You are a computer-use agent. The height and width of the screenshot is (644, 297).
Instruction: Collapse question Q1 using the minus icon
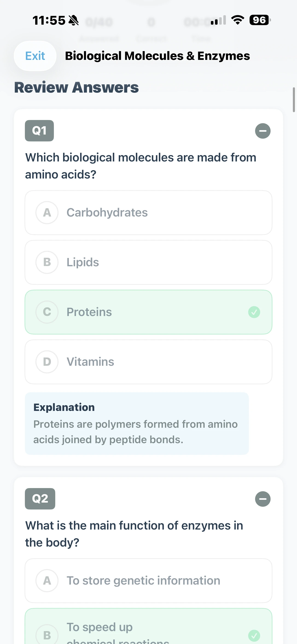click(262, 131)
